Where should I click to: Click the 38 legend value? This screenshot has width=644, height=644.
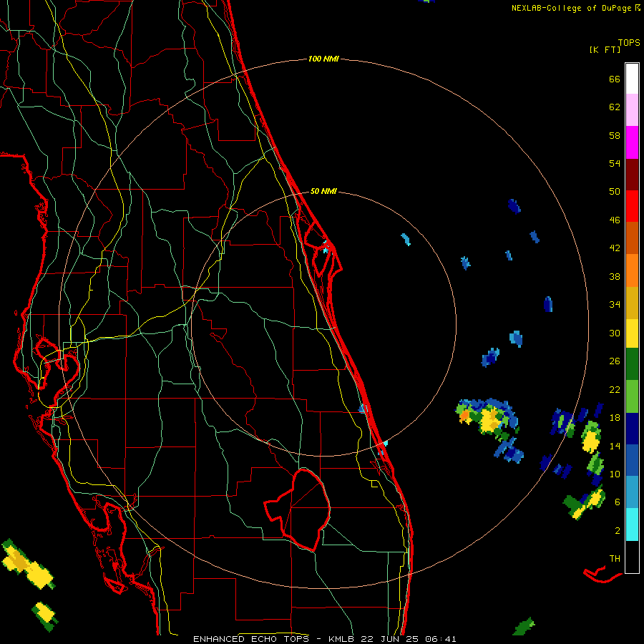(x=615, y=276)
